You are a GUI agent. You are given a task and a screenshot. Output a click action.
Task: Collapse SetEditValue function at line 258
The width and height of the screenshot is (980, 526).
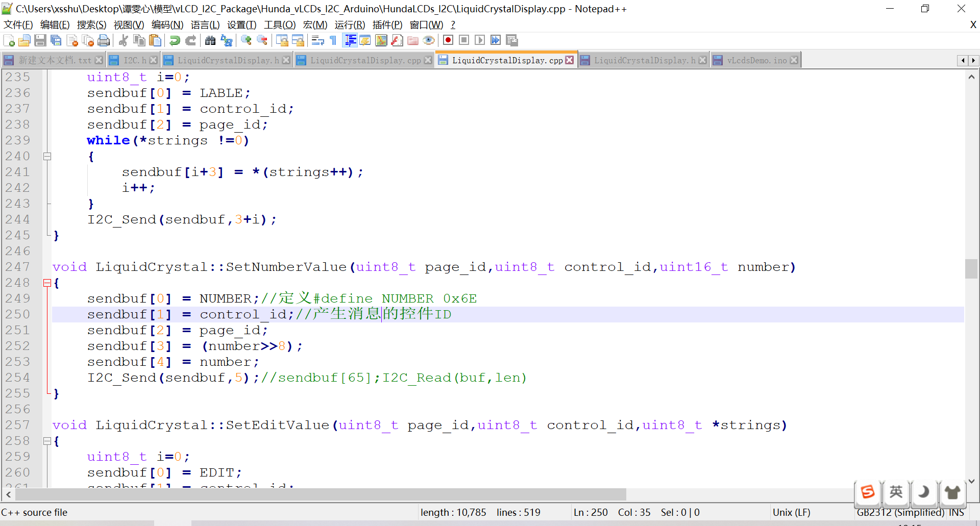(x=47, y=441)
